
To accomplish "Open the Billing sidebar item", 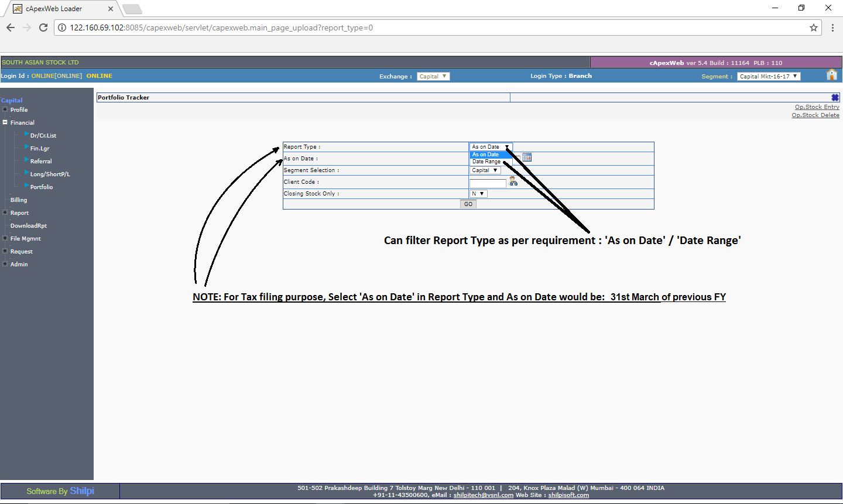I will click(x=19, y=200).
